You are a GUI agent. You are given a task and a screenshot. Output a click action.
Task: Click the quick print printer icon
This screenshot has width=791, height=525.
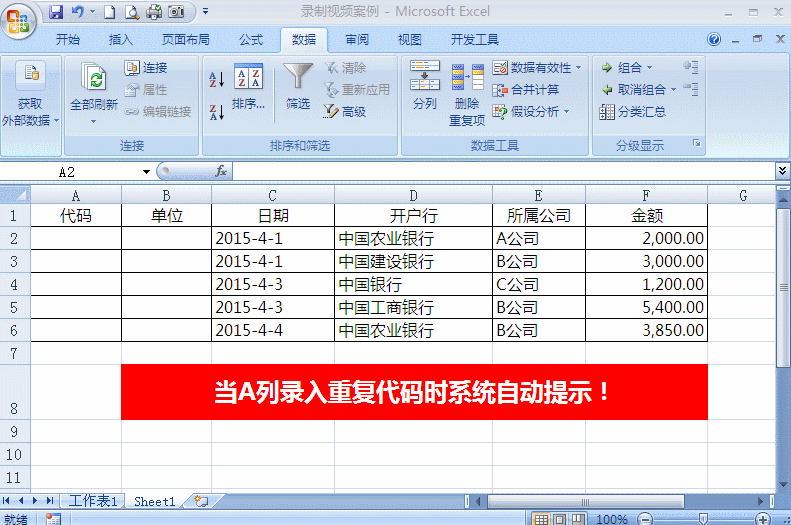pyautogui.click(x=154, y=12)
